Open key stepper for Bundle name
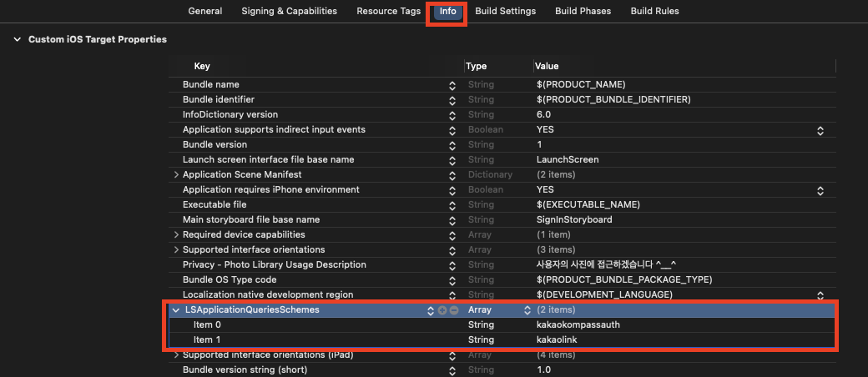Screen dimensions: 868x377 [452, 85]
